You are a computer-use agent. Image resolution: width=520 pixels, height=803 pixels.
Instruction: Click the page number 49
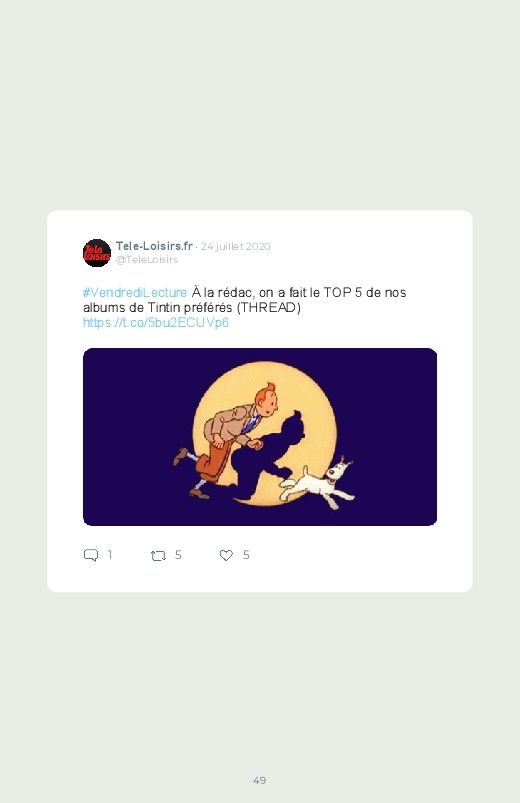pyautogui.click(x=260, y=780)
